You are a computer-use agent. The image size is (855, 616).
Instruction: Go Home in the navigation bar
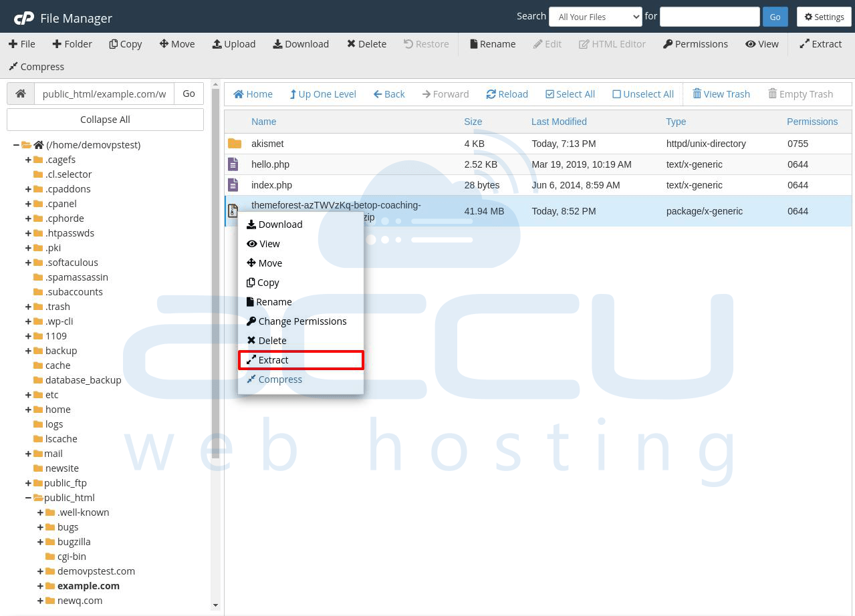click(253, 94)
